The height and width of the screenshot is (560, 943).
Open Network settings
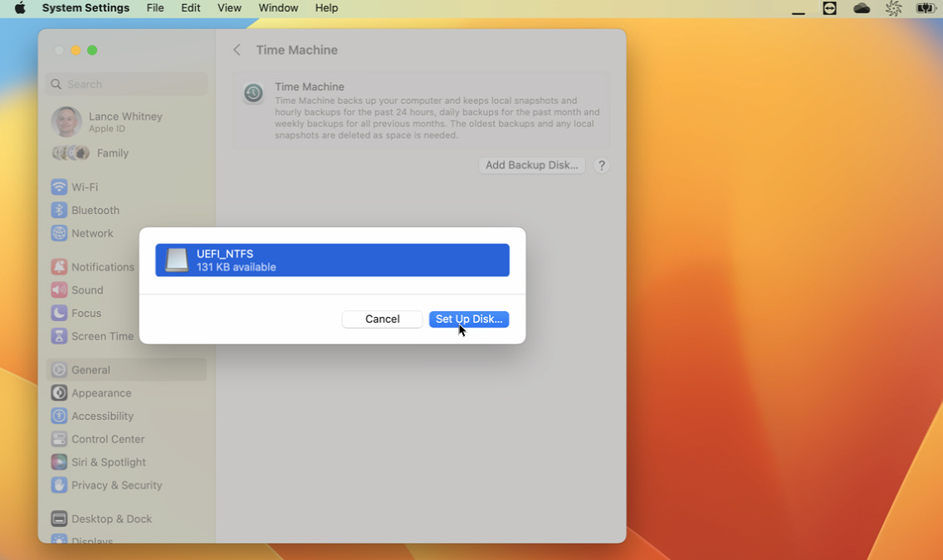pos(91,233)
